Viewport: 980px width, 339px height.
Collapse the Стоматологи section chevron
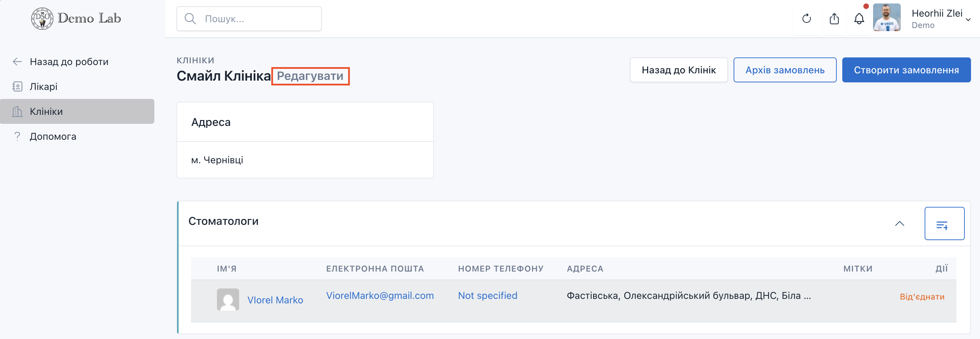coord(899,224)
